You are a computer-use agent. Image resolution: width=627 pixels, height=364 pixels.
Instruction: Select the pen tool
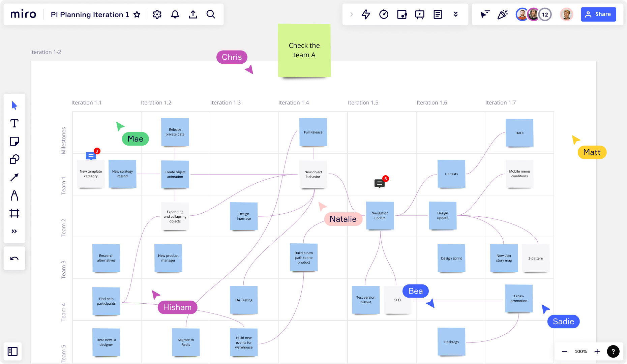pos(14,195)
